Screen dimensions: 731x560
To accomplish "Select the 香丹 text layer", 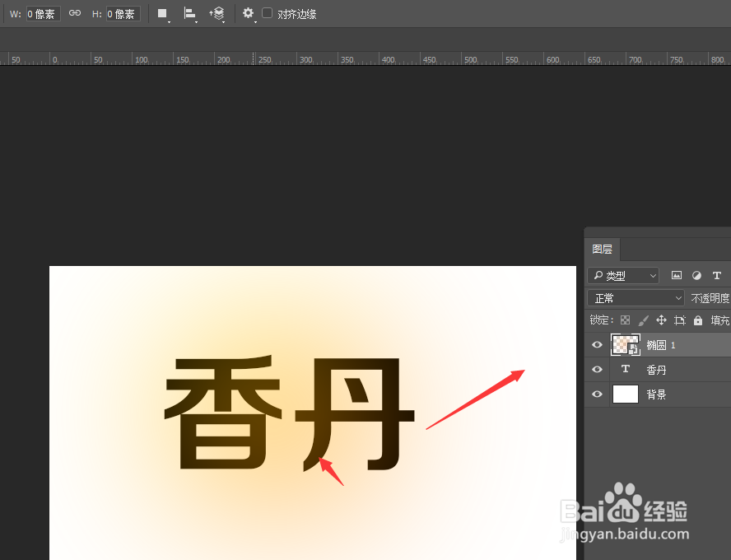I will pyautogui.click(x=656, y=369).
